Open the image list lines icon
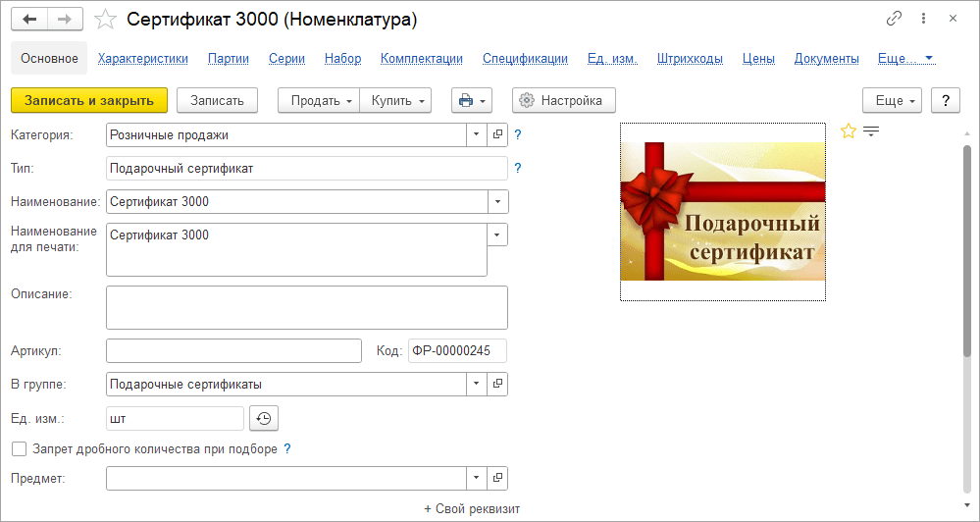Screen dimensions: 980x522 871,130
